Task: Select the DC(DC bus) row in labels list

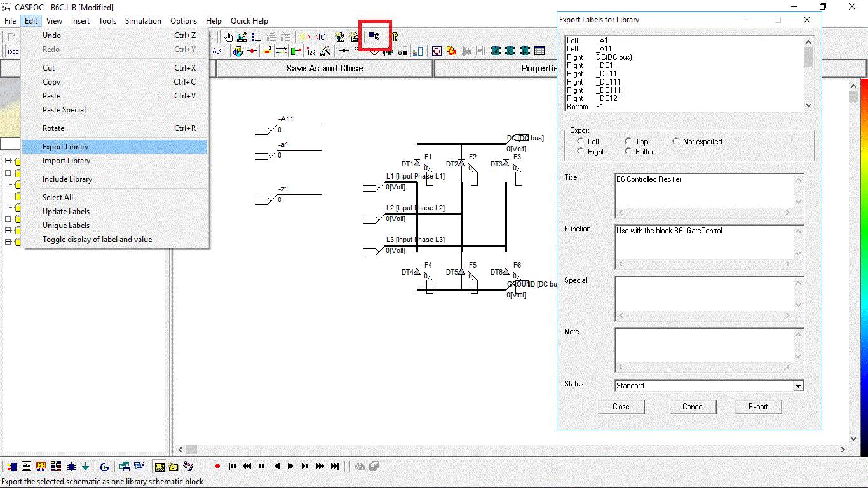Action: tap(684, 57)
